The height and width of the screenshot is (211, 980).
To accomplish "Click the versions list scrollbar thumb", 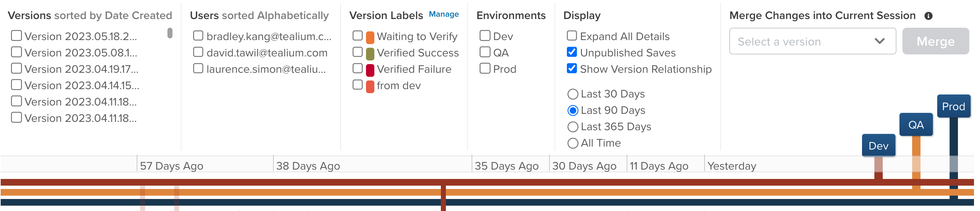I will pyautogui.click(x=170, y=33).
